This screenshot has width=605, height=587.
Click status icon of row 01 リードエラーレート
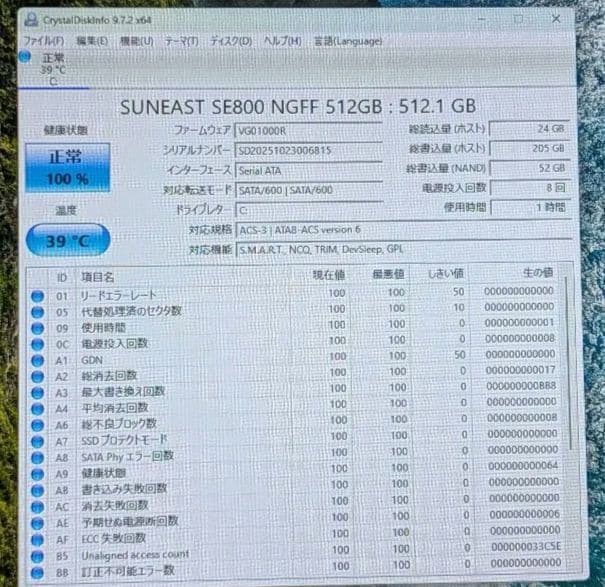click(37, 296)
